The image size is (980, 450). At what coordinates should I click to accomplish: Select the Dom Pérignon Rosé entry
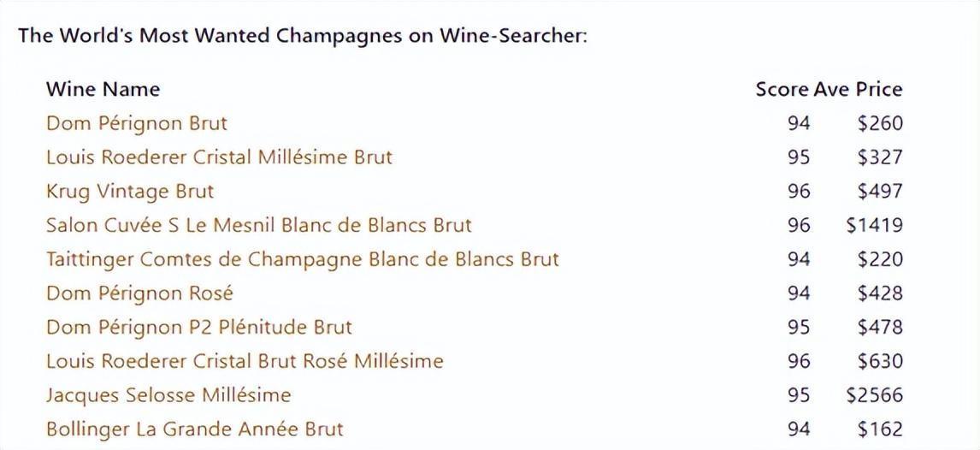click(x=139, y=293)
